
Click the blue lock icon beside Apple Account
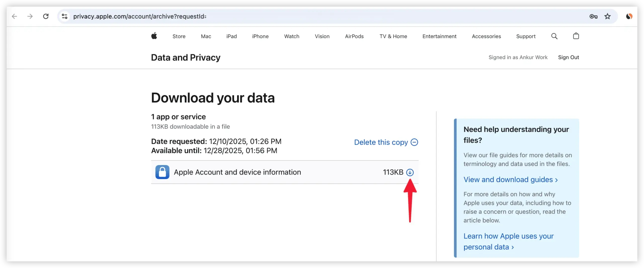[x=162, y=172]
